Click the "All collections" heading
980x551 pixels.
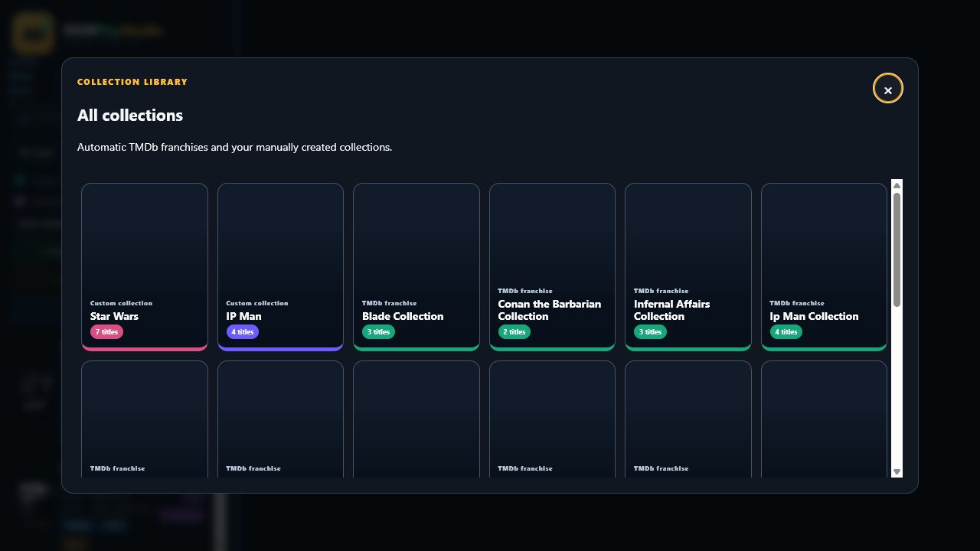click(x=130, y=116)
